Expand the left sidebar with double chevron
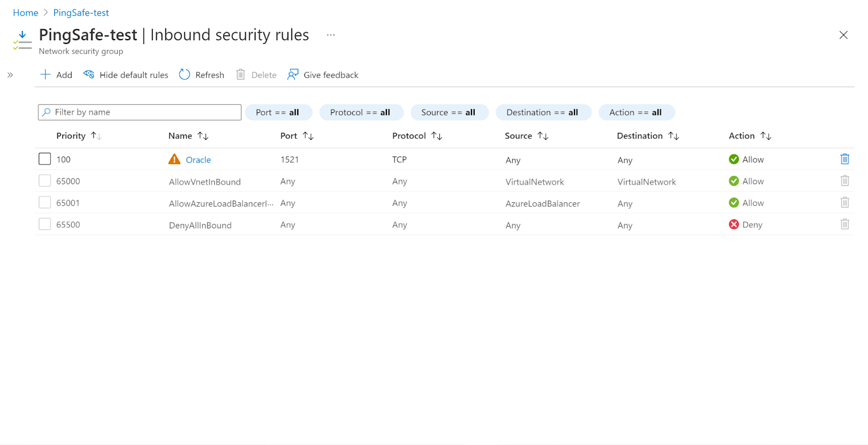The width and height of the screenshot is (868, 445). coord(10,75)
